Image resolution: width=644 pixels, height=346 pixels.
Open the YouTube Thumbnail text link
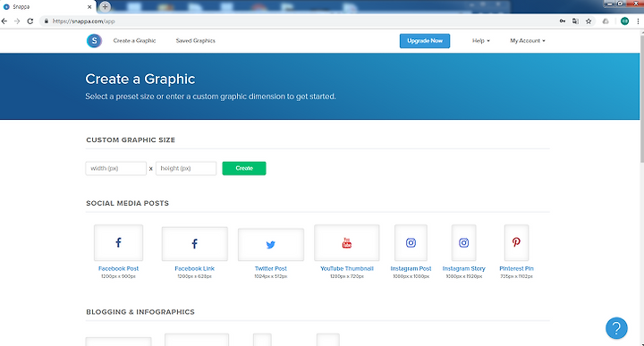click(x=347, y=268)
